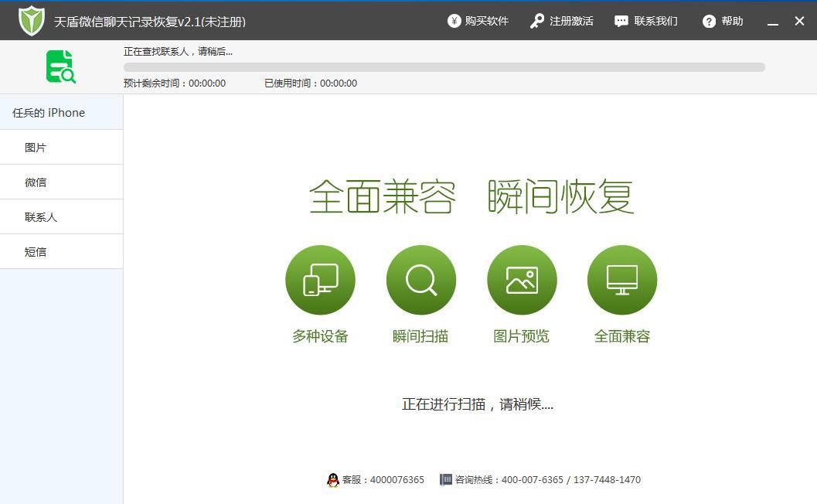This screenshot has width=817, height=504.
Task: Click the phone hotline icon near 咨询热线
Action: coord(446,479)
